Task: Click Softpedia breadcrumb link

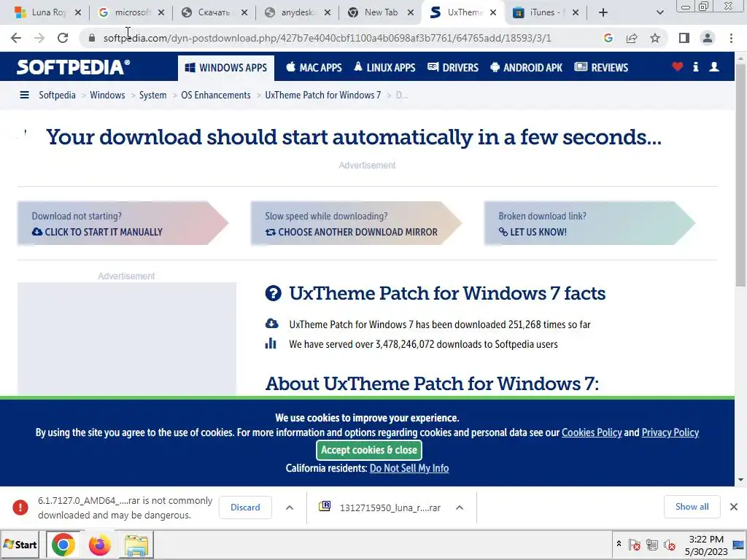Action: coord(57,96)
